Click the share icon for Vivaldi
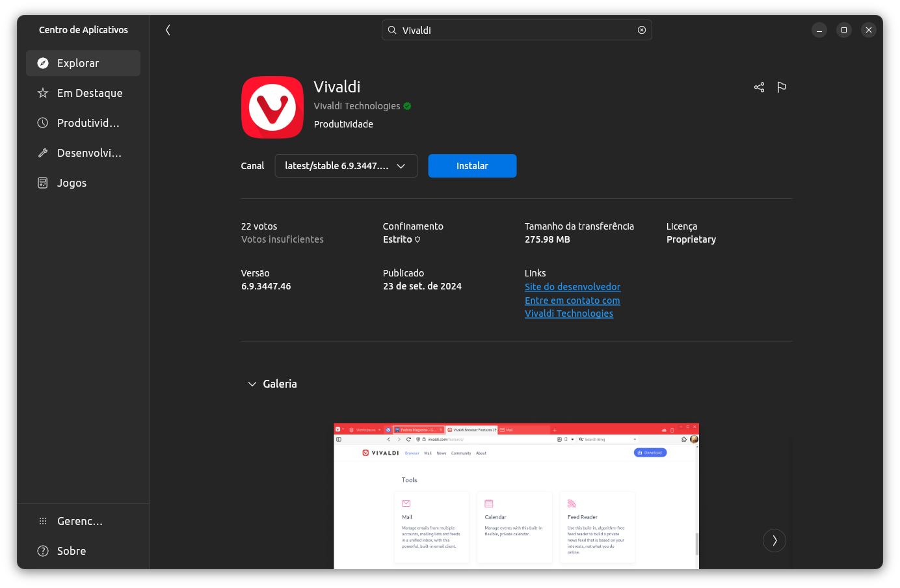900x588 pixels. tap(759, 87)
